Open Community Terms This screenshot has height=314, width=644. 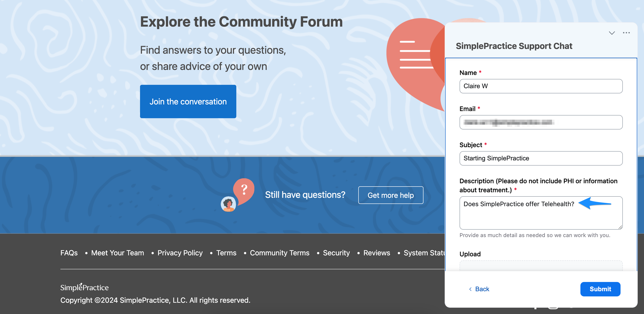tap(280, 253)
